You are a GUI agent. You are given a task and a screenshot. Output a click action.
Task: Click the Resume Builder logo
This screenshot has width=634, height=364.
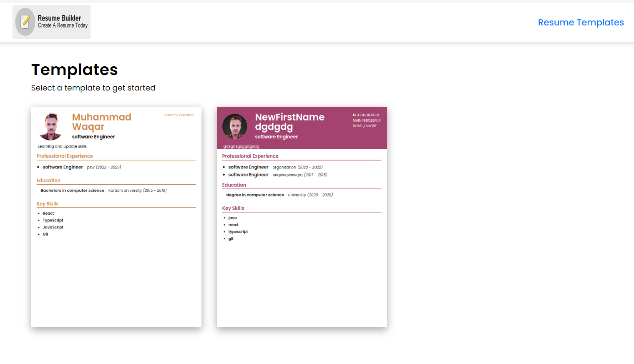tap(51, 22)
